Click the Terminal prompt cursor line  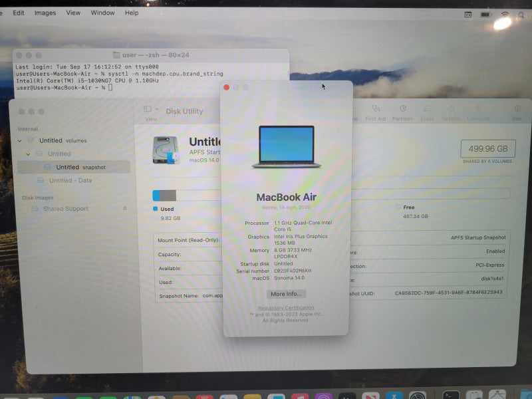pos(65,88)
